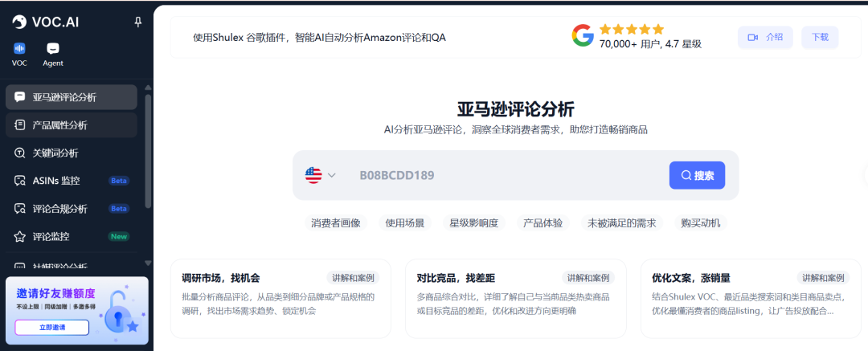Viewport: 868px width, 351px height.
Task: Click the sidebar scroll up arrow
Action: (x=148, y=88)
